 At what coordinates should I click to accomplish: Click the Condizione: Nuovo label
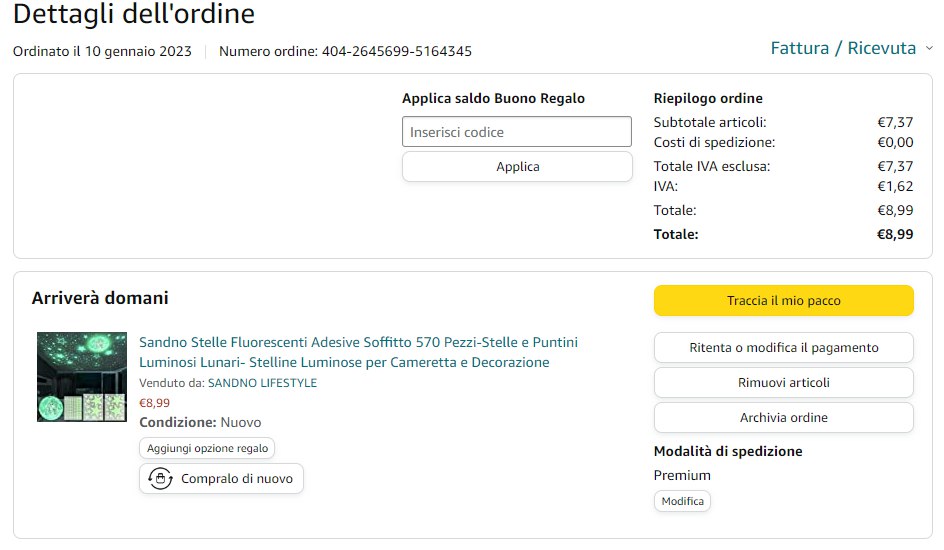tap(200, 422)
